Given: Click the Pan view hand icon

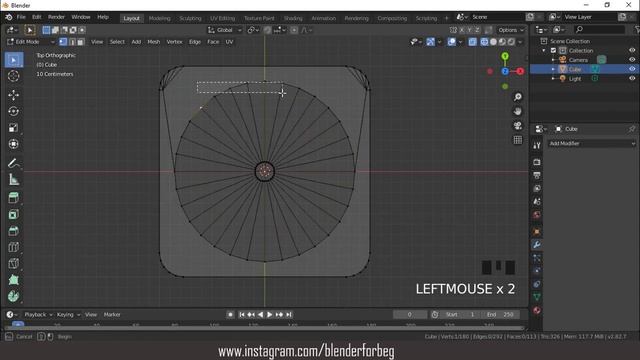Looking at the screenshot, I should point(518,111).
